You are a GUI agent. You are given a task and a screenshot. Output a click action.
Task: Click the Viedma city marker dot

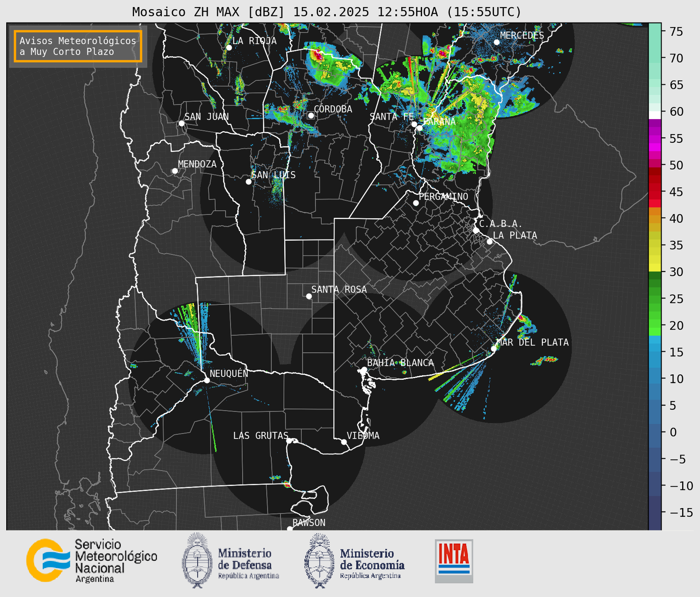click(x=344, y=442)
